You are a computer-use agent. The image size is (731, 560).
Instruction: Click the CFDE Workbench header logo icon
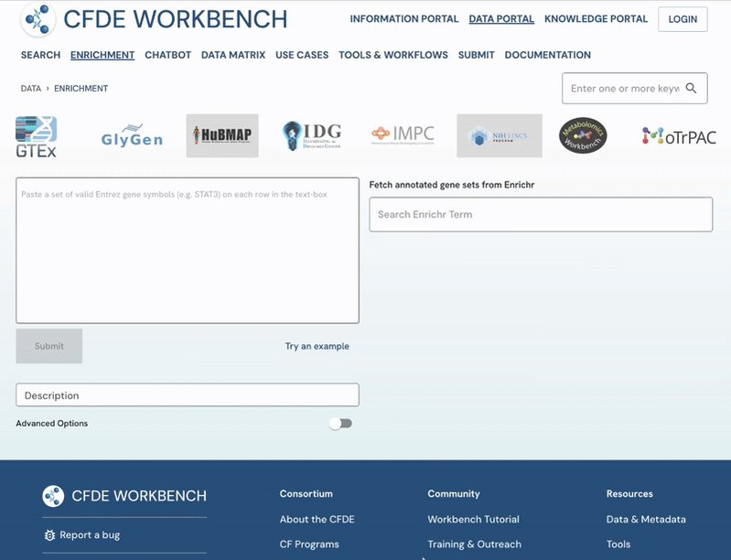(38, 19)
